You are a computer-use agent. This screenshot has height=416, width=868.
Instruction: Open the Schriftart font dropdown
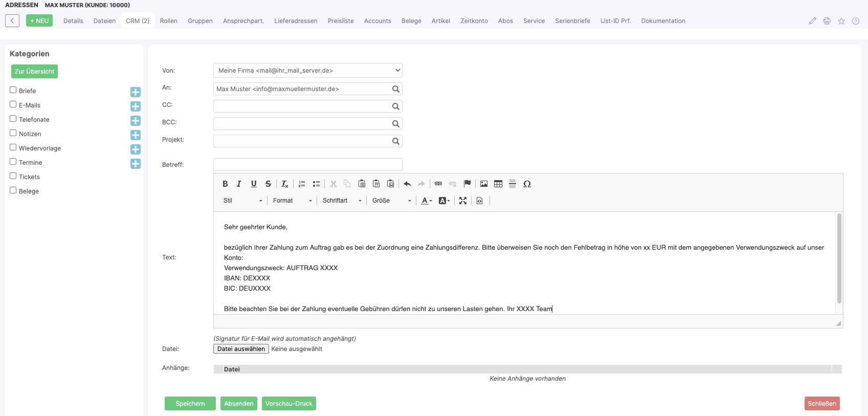(342, 201)
